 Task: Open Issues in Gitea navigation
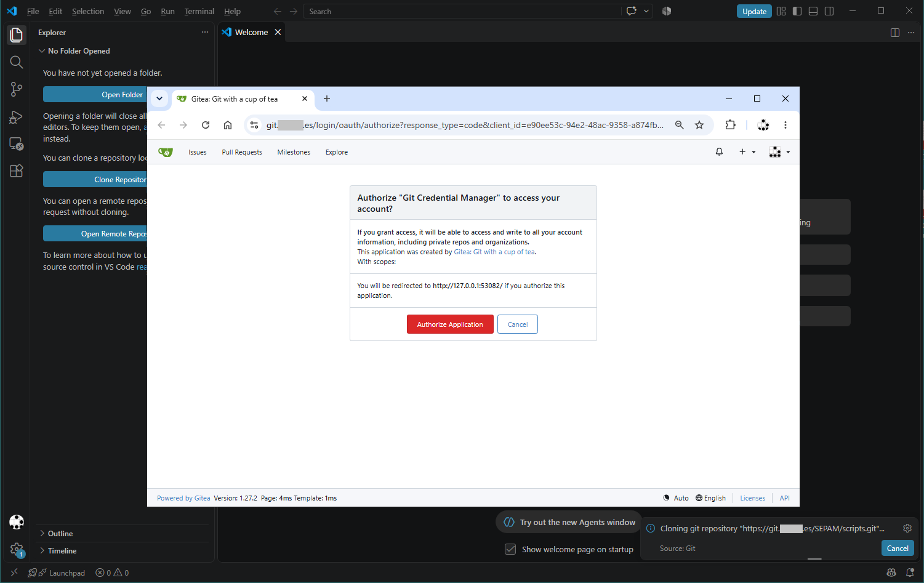point(198,152)
